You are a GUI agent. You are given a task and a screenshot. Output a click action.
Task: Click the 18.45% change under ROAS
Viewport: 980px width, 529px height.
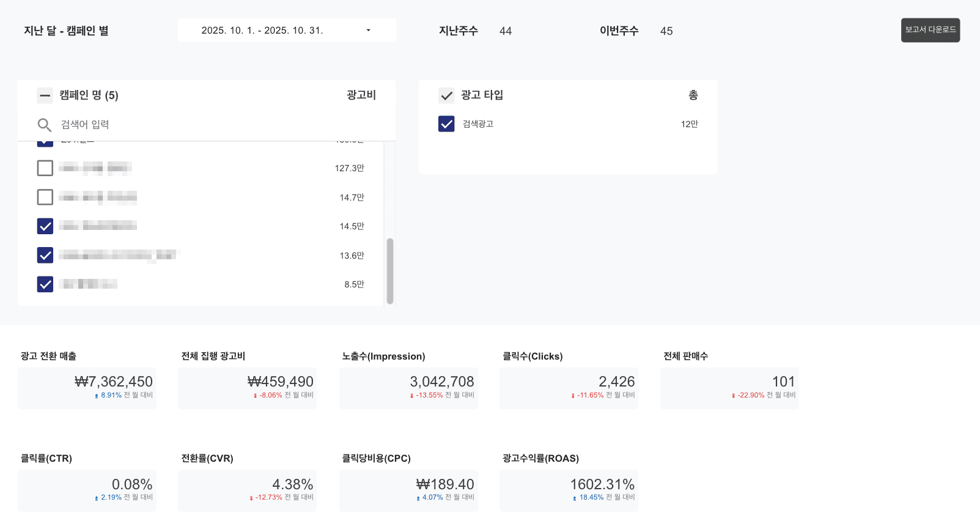591,497
